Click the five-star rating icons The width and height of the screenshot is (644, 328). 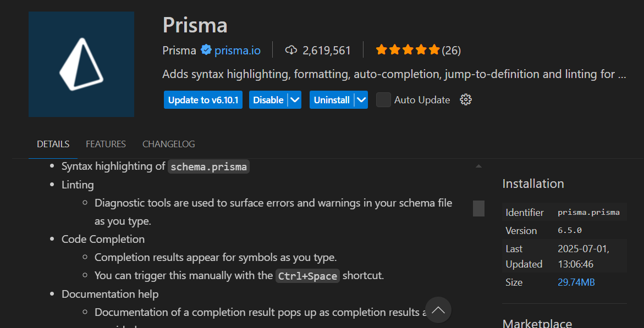[408, 50]
